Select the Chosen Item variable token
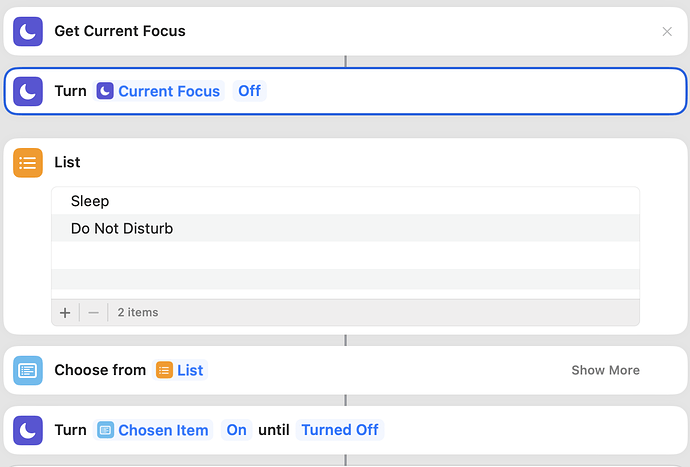 pyautogui.click(x=153, y=430)
